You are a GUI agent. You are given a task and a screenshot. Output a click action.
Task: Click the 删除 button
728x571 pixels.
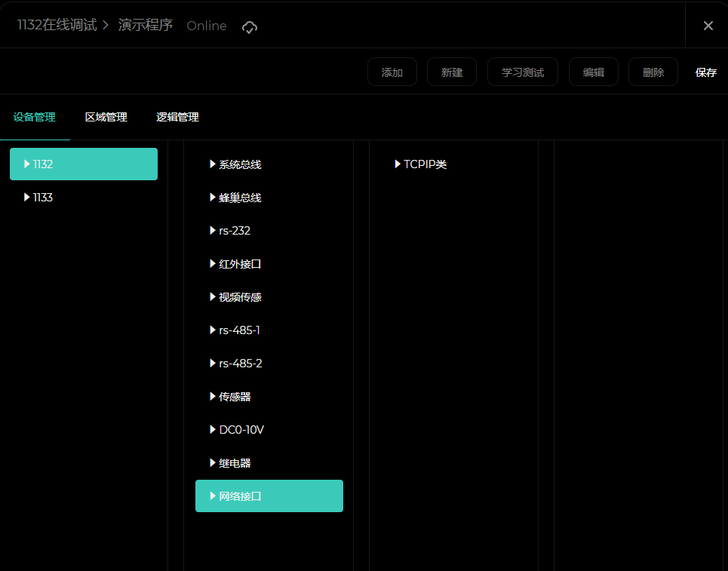(x=653, y=72)
